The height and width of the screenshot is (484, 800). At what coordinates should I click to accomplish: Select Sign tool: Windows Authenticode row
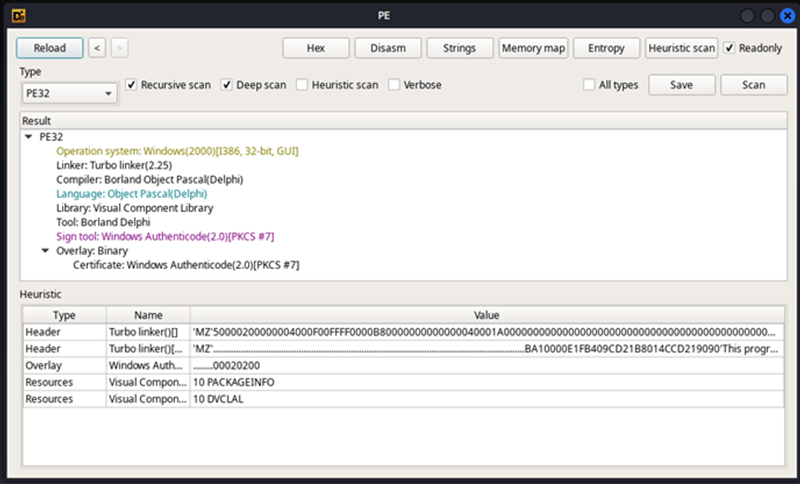165,237
